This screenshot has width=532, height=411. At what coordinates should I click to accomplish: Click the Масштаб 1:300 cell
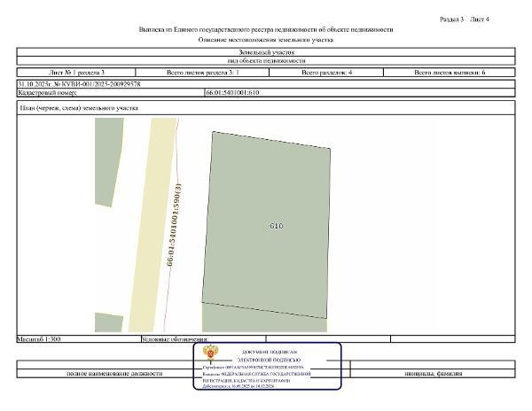click(x=79, y=339)
